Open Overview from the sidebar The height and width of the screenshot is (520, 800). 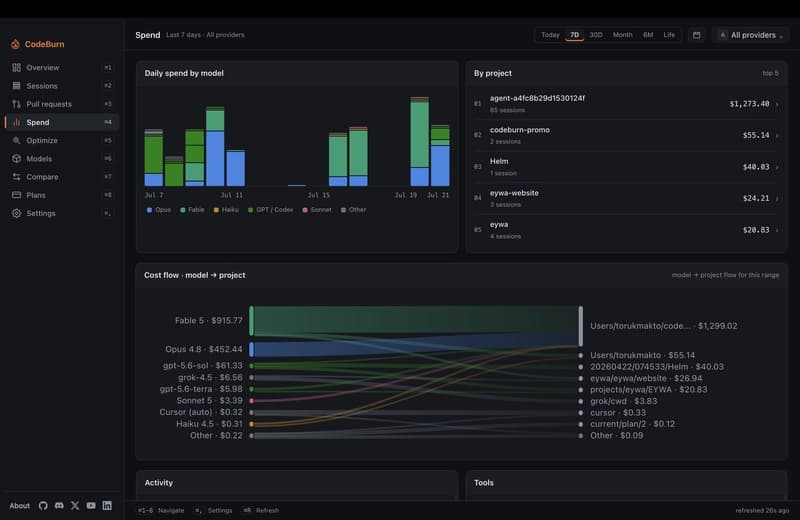click(61, 67)
